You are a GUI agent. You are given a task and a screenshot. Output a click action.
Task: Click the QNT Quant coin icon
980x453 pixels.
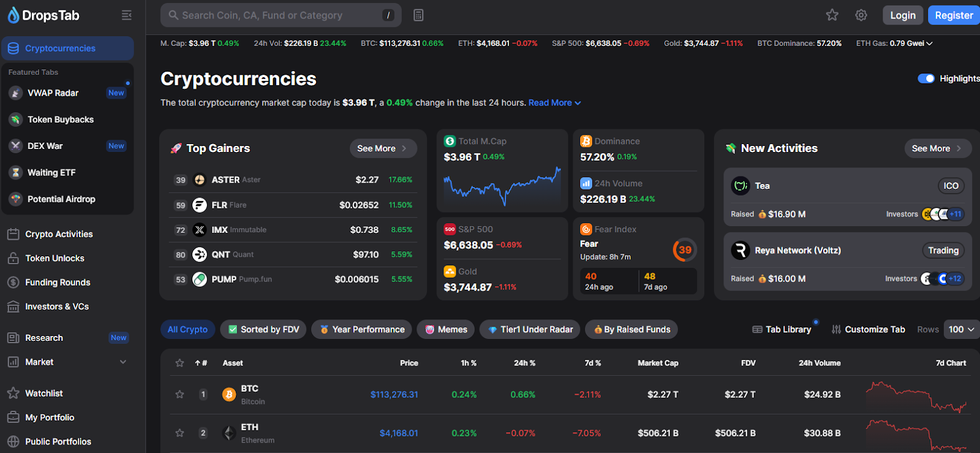point(200,254)
